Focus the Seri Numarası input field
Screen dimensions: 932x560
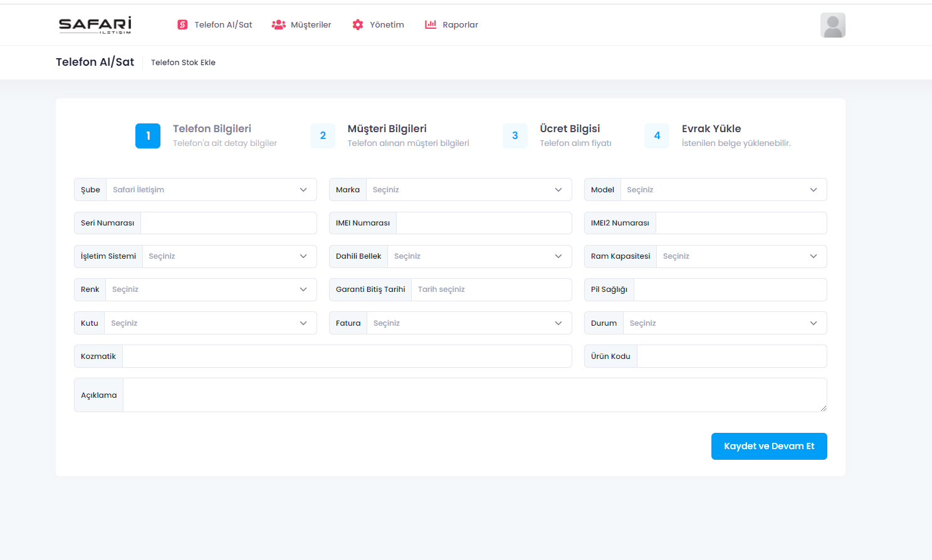(x=229, y=223)
